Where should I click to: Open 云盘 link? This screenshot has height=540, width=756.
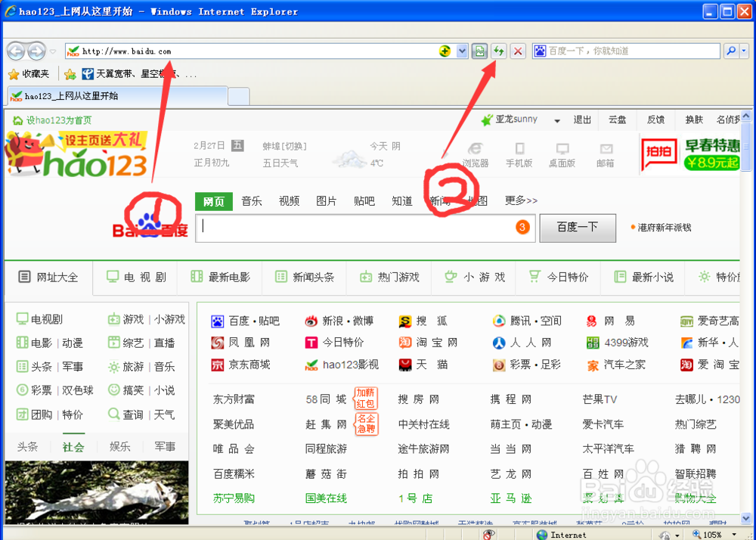coord(617,119)
